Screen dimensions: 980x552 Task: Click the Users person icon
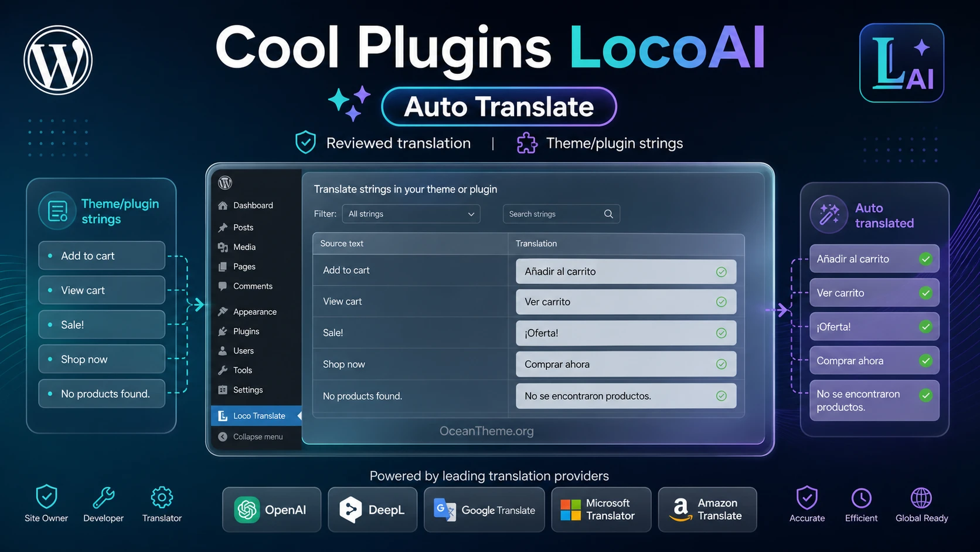(x=223, y=351)
